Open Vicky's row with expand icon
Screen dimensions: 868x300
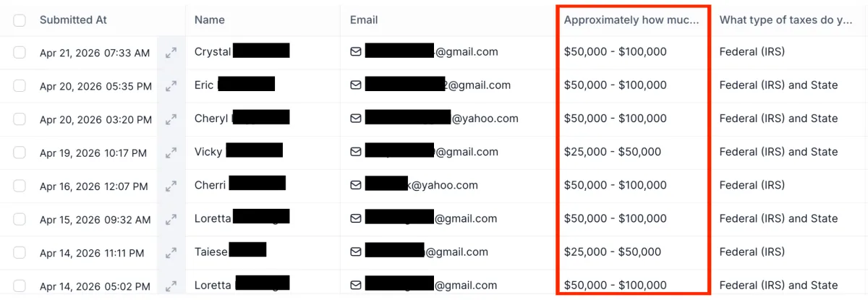[x=171, y=153]
